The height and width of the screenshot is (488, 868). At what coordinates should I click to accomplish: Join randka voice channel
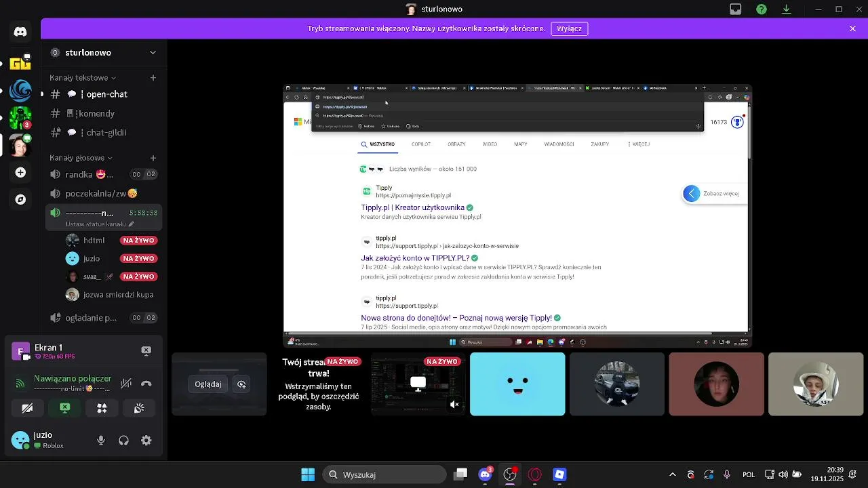(104, 174)
